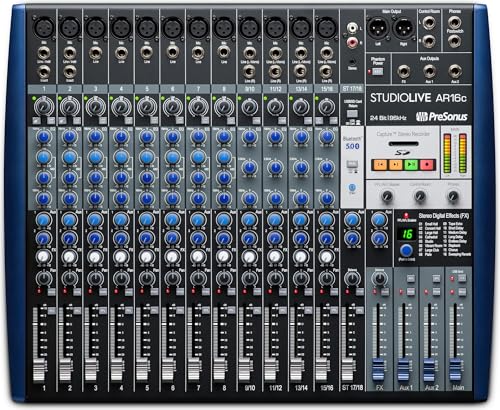Turn the Control Room level knob
This screenshot has width=500, height=410.
420,196
